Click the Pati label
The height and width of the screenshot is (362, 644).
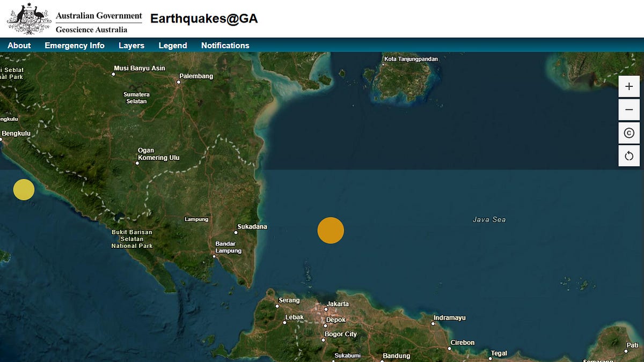[x=632, y=345]
